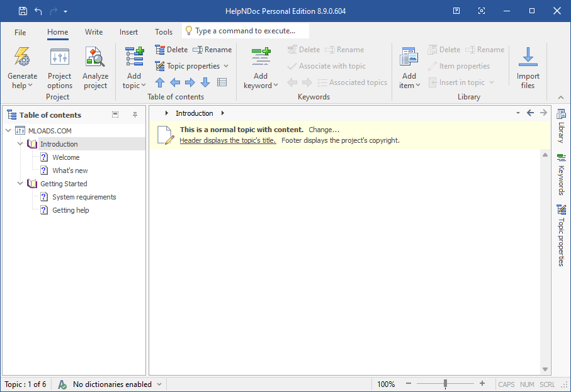The height and width of the screenshot is (392, 571).
Task: Move topic right with blue right arrow
Action: coord(190,82)
